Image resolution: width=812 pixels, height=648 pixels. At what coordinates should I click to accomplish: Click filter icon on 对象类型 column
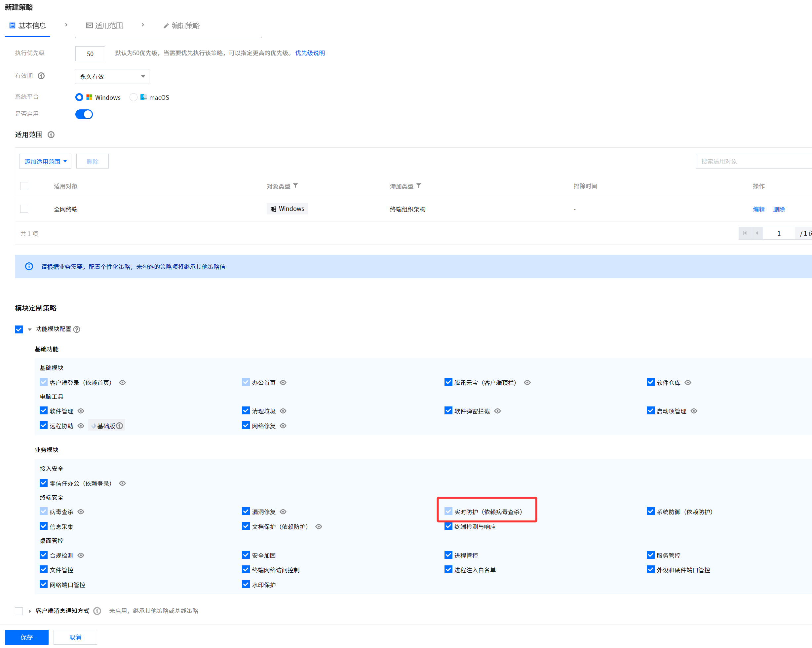point(296,186)
